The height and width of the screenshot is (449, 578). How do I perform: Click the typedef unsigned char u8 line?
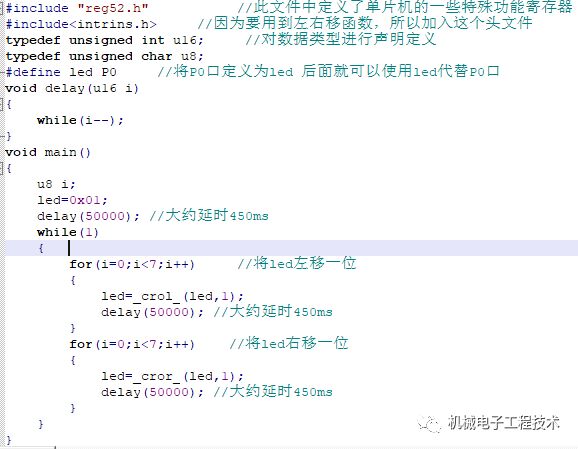tap(104, 56)
